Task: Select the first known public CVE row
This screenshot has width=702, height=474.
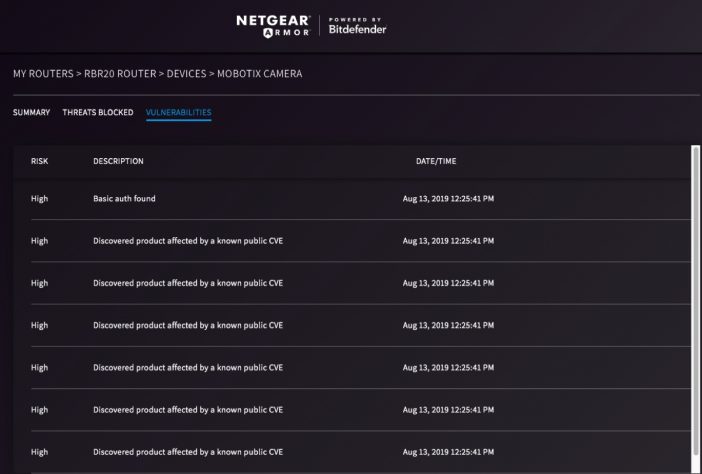Action: (x=352, y=241)
